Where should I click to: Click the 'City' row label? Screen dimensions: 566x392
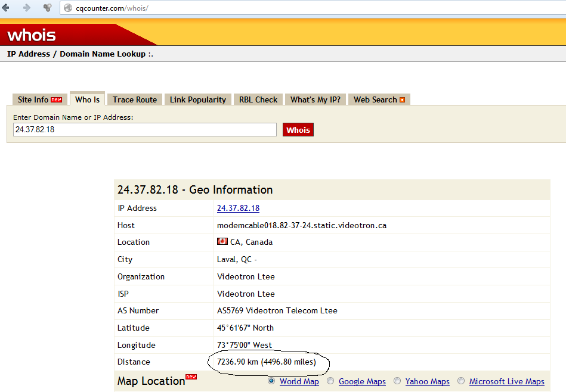[125, 259]
